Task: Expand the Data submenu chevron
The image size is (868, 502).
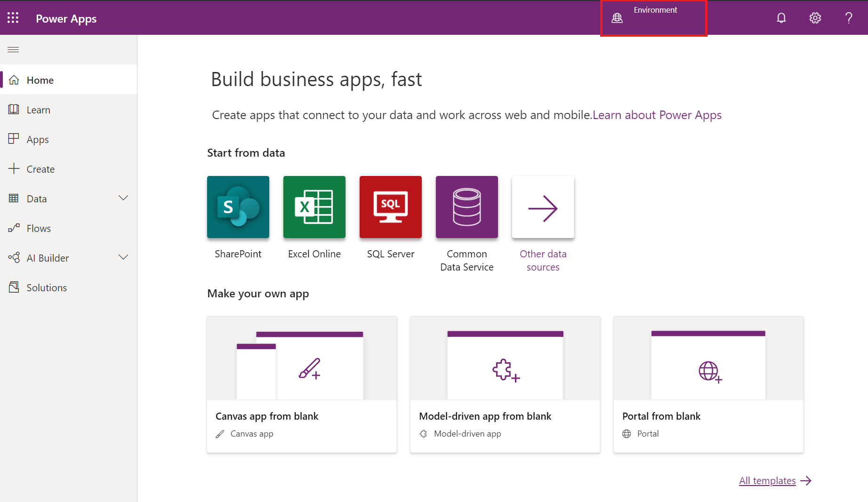Action: coord(123,198)
